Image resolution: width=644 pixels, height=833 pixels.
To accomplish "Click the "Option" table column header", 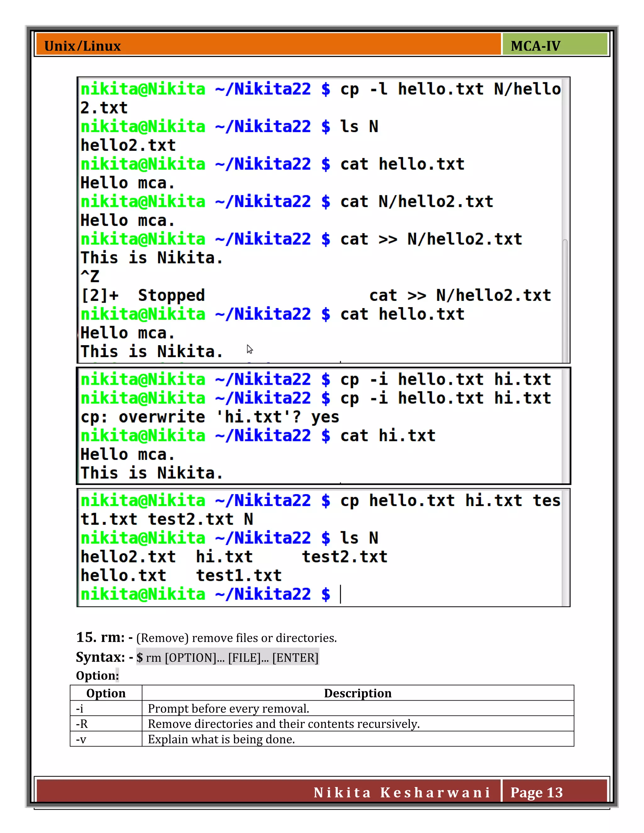I will click(x=106, y=693).
